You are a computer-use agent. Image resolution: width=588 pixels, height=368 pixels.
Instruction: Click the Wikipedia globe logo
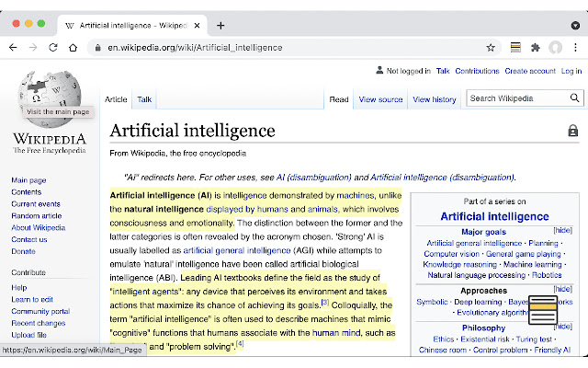pos(50,98)
